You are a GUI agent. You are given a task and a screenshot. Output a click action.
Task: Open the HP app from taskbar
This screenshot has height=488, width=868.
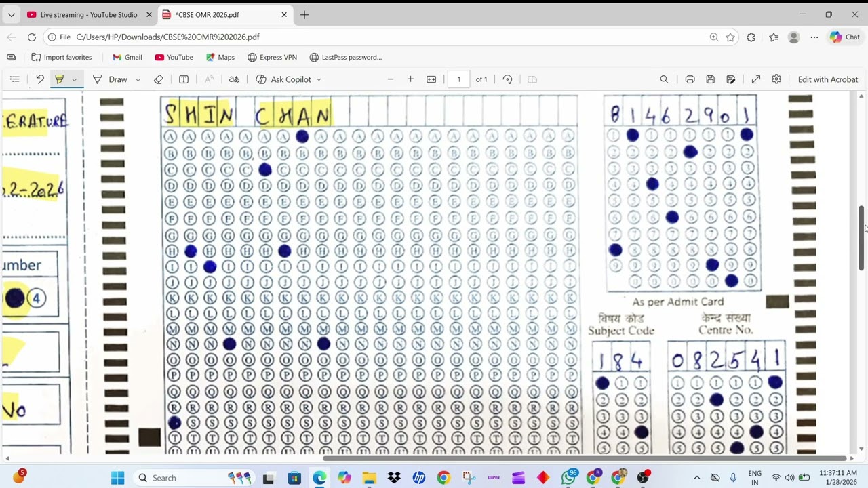tap(419, 478)
